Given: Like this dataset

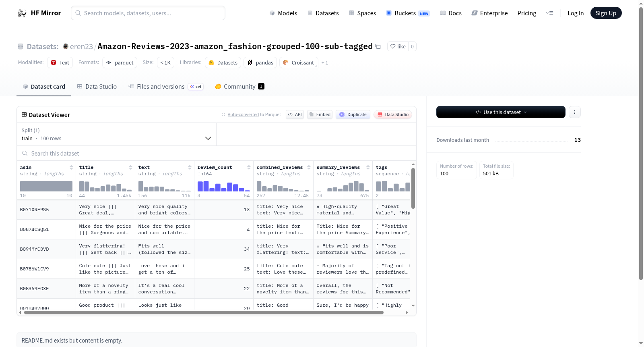Looking at the screenshot, I should tap(398, 46).
